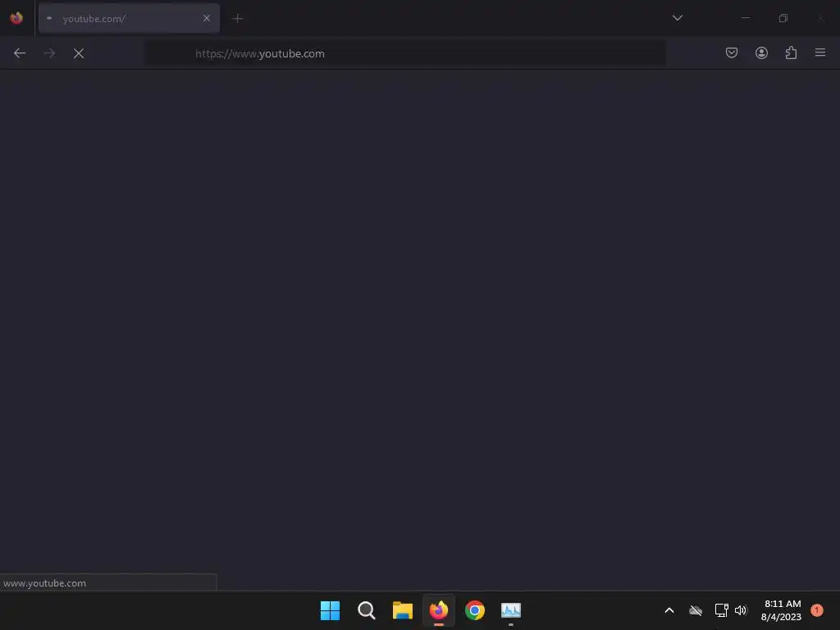
Task: Open the Firefox application menu
Action: point(820,52)
